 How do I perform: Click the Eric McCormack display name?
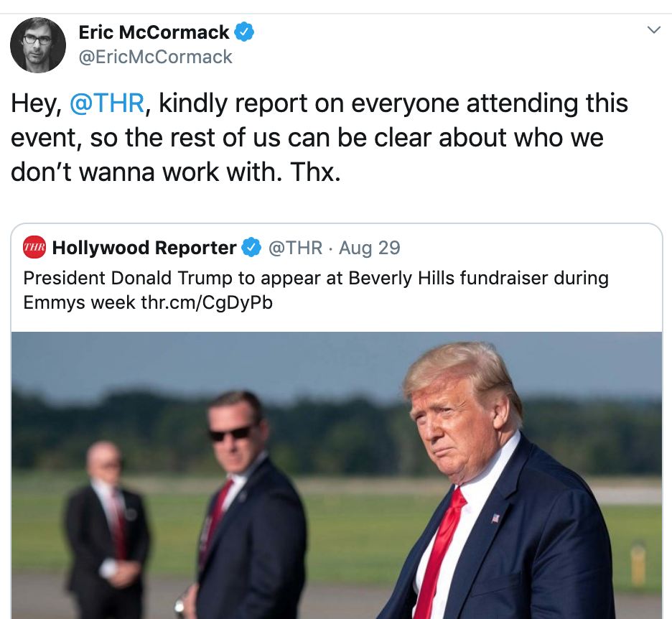tap(154, 32)
